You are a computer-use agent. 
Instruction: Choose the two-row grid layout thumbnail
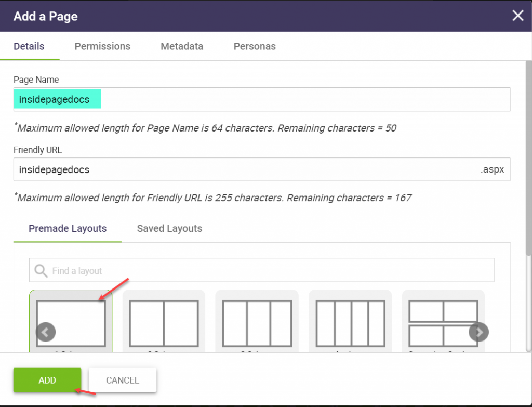[x=443, y=323]
